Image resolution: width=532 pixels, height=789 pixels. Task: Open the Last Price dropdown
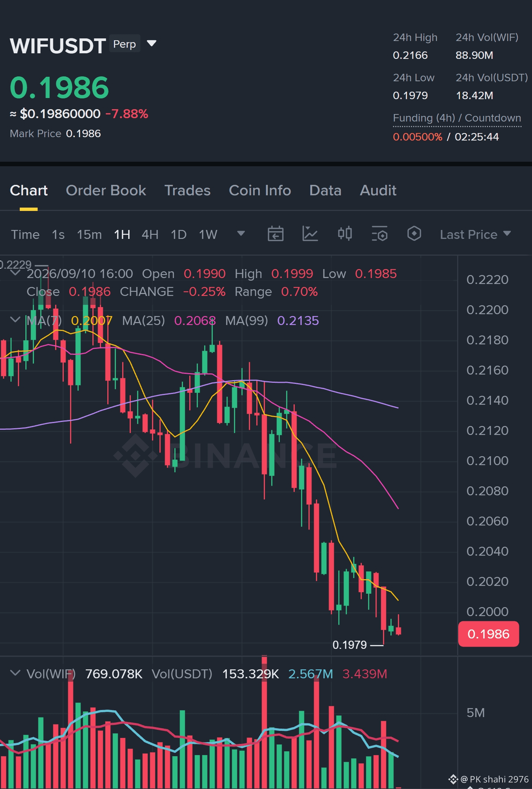pos(475,234)
